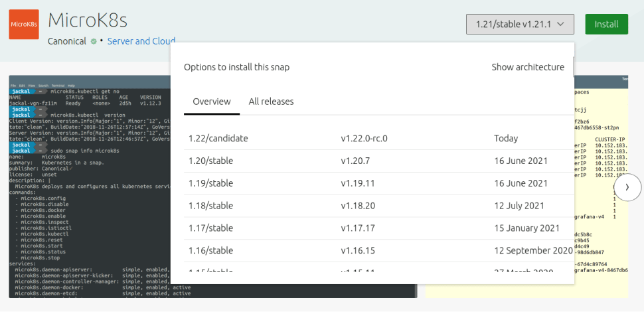Screen dimensions: 644x312
Task: Click Options to install this snap heading
Action: (x=236, y=67)
